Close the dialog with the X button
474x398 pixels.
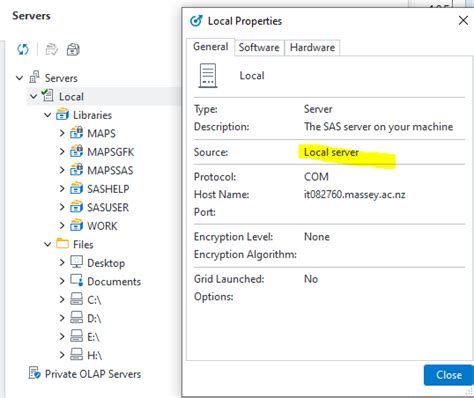tap(463, 21)
